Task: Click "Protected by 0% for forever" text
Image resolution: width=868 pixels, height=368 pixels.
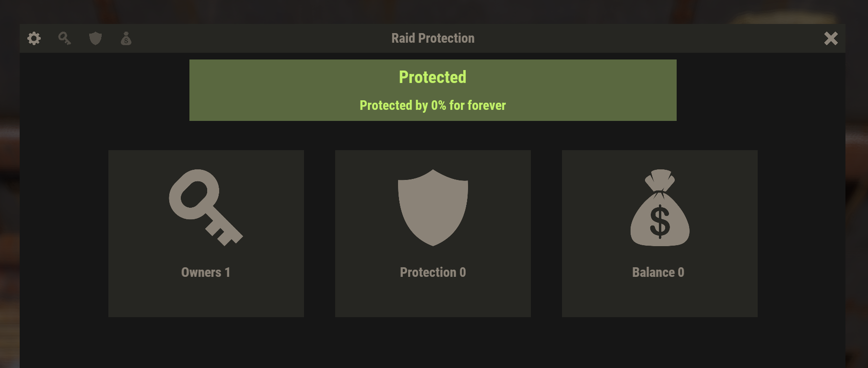Action: [433, 105]
